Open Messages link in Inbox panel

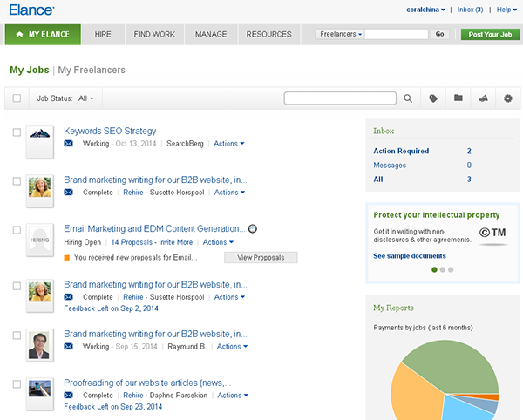pyautogui.click(x=390, y=165)
